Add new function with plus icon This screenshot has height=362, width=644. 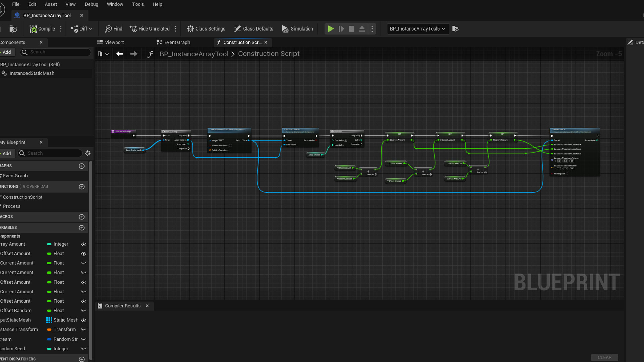click(82, 187)
